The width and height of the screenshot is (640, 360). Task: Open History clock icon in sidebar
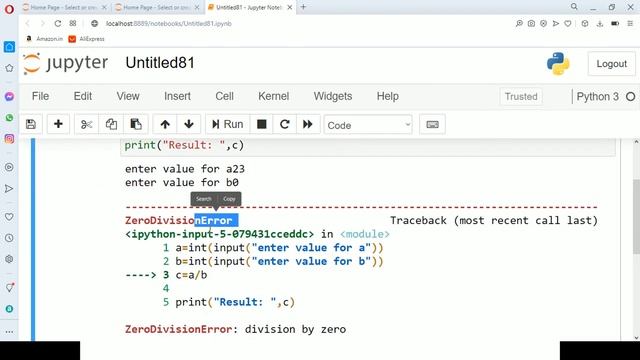coord(9,238)
